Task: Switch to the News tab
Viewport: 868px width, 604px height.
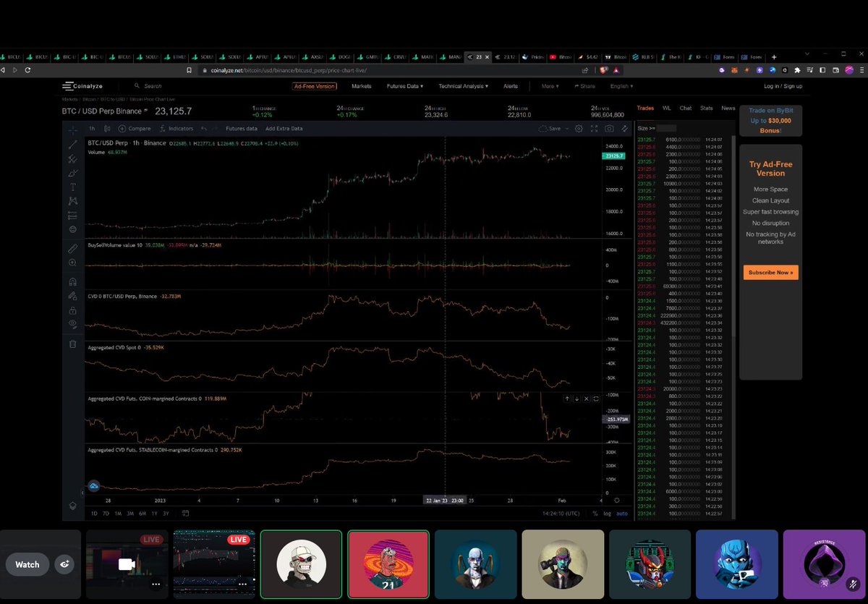Action: click(728, 108)
